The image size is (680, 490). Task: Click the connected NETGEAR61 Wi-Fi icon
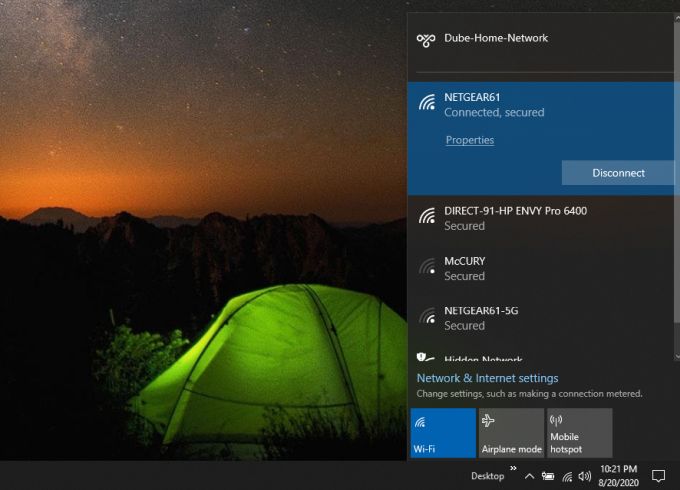(427, 103)
